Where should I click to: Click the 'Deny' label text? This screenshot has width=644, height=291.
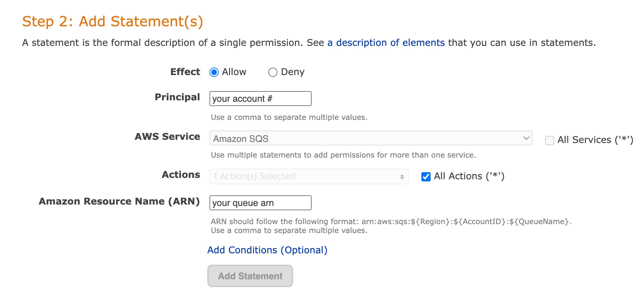292,72
